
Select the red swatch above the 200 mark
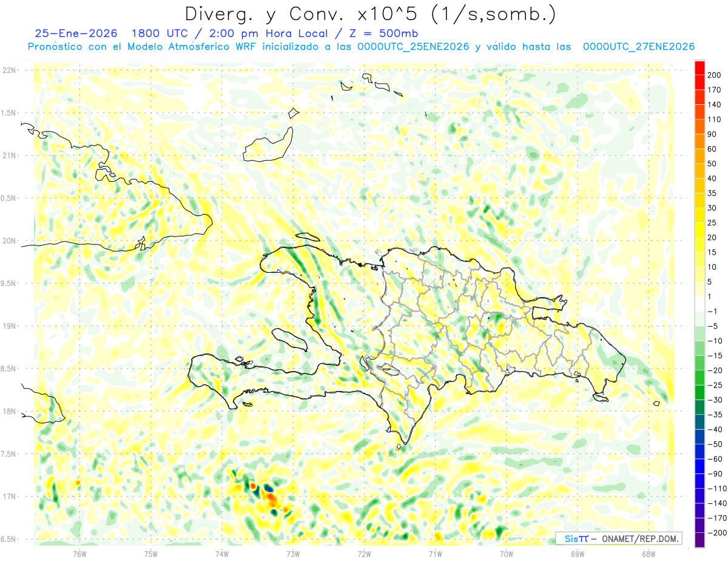pyautogui.click(x=699, y=68)
